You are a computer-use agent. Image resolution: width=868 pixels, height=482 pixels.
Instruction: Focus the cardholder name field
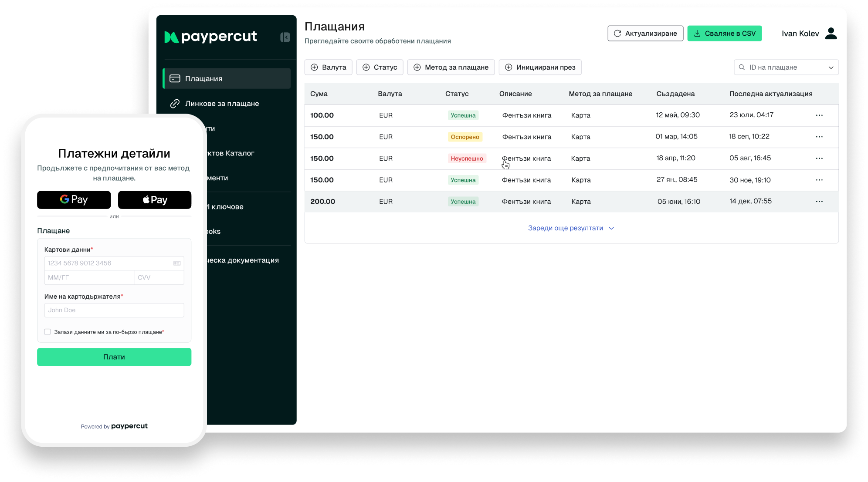[x=114, y=310]
